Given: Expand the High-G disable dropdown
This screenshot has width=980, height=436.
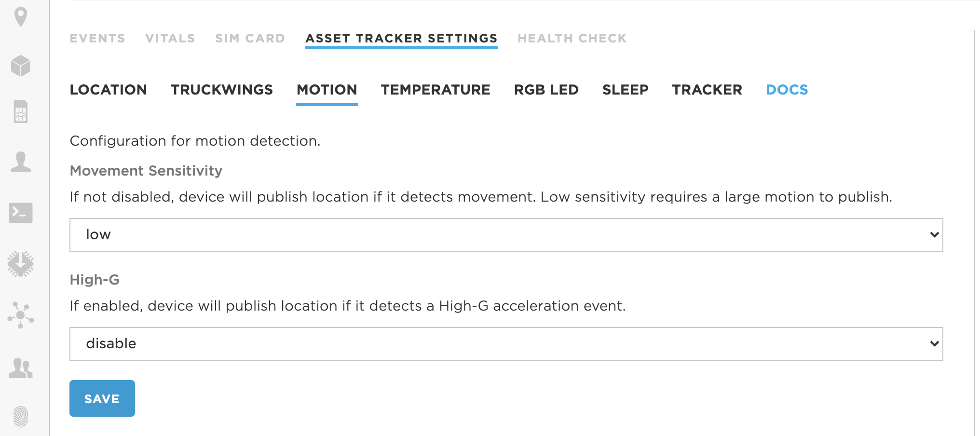Looking at the screenshot, I should pos(506,344).
